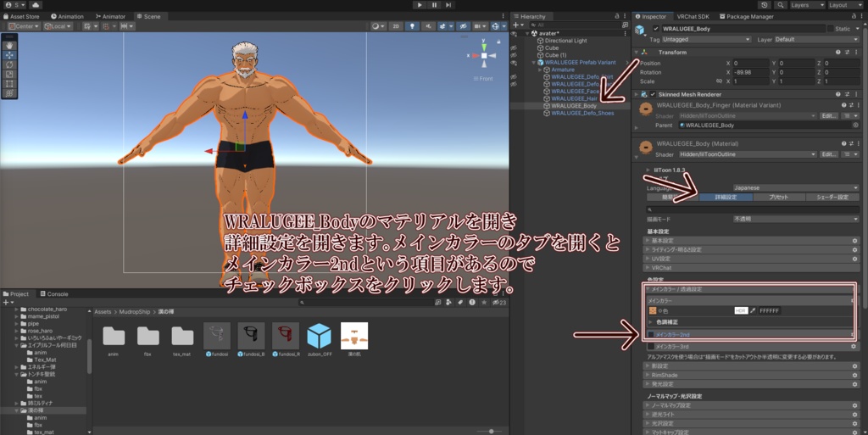Screen dimensions: 868x435
Task: Toggle visibility of Cube (1) in Hierarchy
Action: (x=514, y=55)
